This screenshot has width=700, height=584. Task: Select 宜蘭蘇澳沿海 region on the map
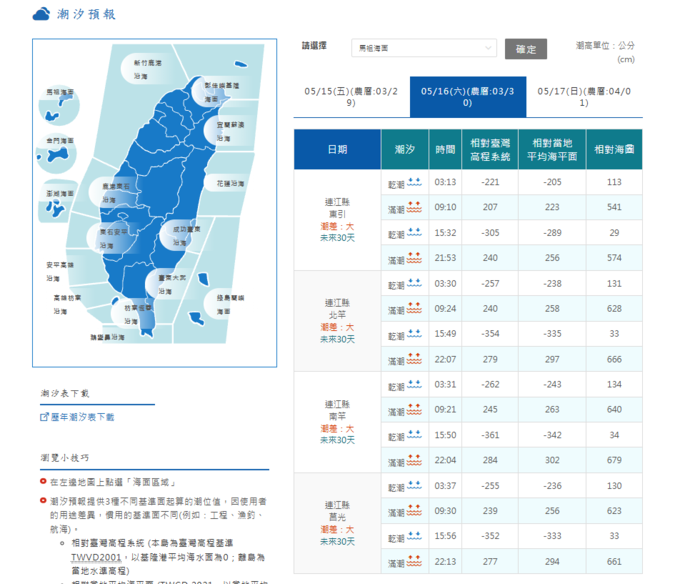pos(229,131)
